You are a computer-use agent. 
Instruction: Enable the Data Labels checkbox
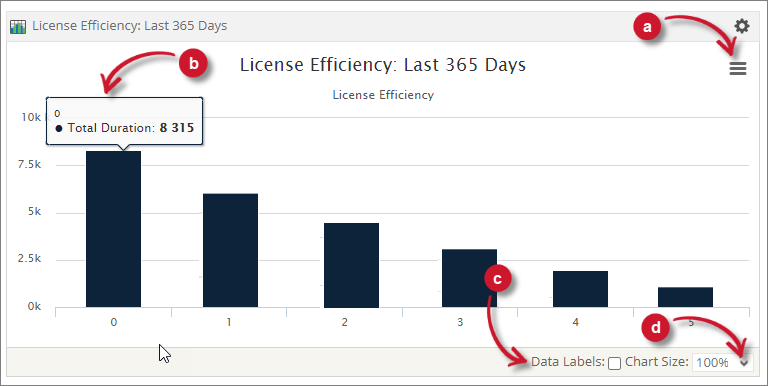[x=614, y=363]
